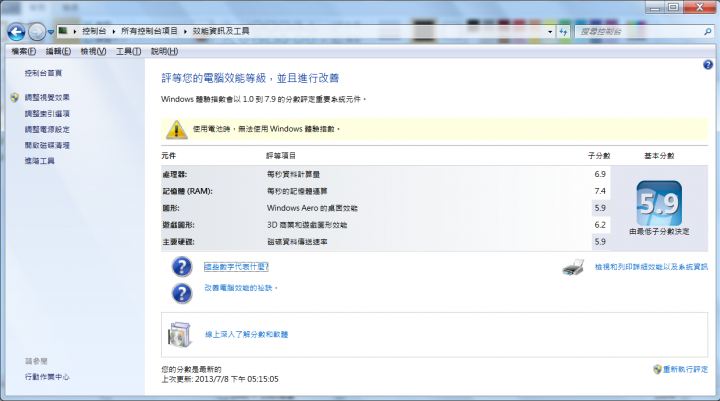The width and height of the screenshot is (720, 401).
Task: Click the 遊戲圖形: component label
Action: (x=178, y=225)
